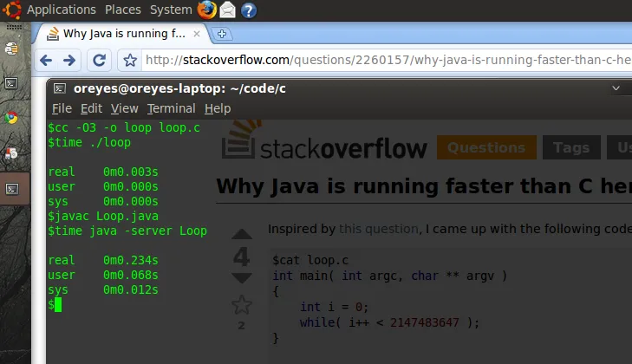
Task: Click the terminal window title icon
Action: click(60, 88)
